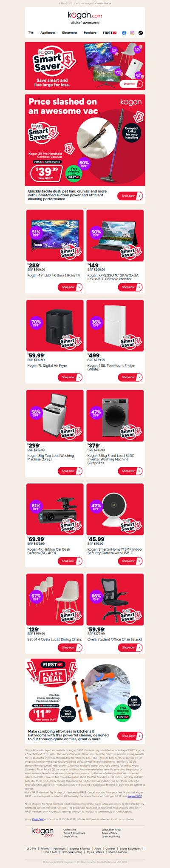Open the Kogan Instagram icon

click(132, 33)
